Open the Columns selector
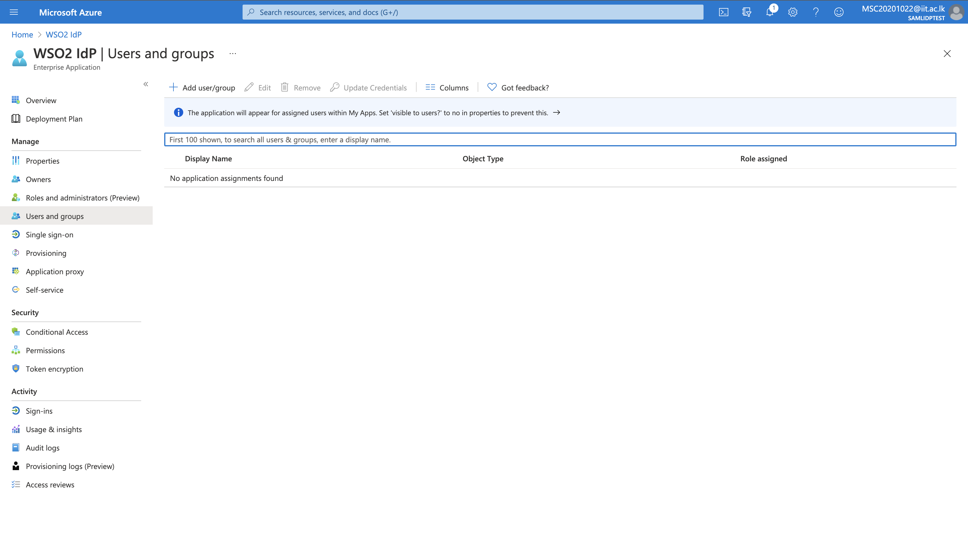This screenshot has height=560, width=968. pos(447,88)
